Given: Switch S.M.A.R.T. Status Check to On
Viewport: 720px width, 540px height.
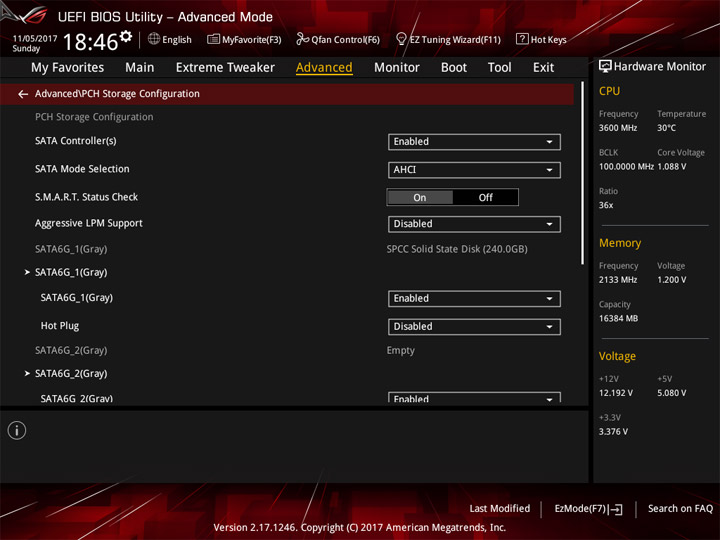Looking at the screenshot, I should click(x=420, y=197).
